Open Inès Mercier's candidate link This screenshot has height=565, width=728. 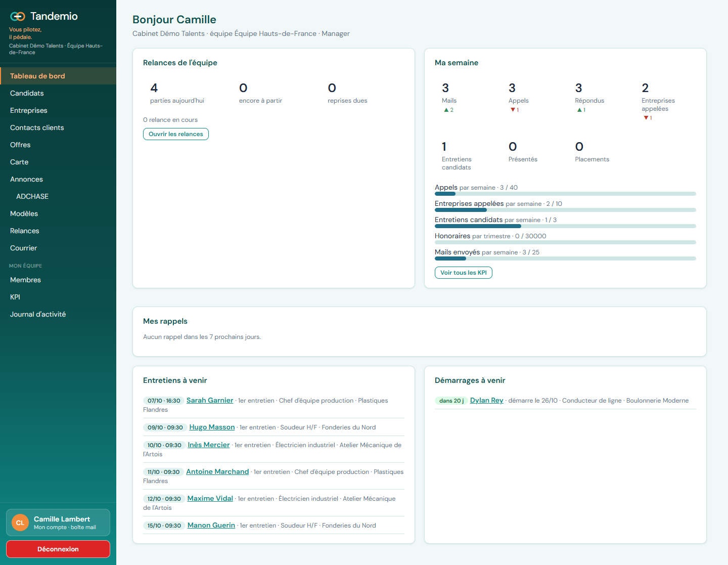tap(209, 445)
